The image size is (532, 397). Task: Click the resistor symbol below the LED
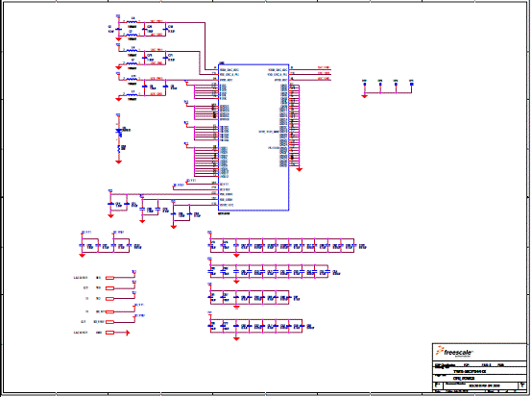(119, 148)
